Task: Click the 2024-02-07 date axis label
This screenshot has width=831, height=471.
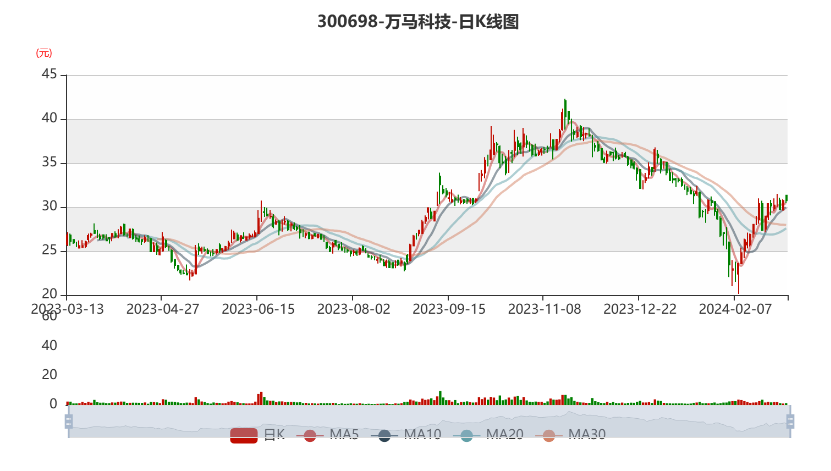Action: tap(735, 309)
